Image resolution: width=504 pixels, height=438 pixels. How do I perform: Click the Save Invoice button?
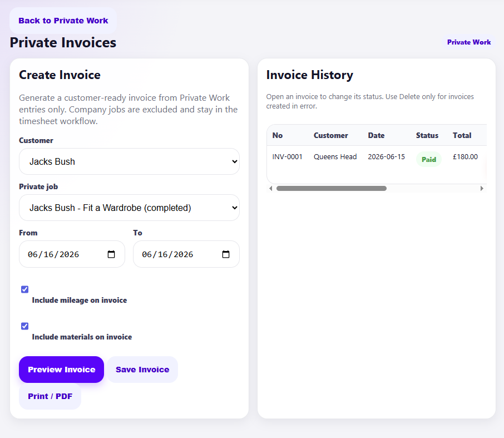(142, 370)
